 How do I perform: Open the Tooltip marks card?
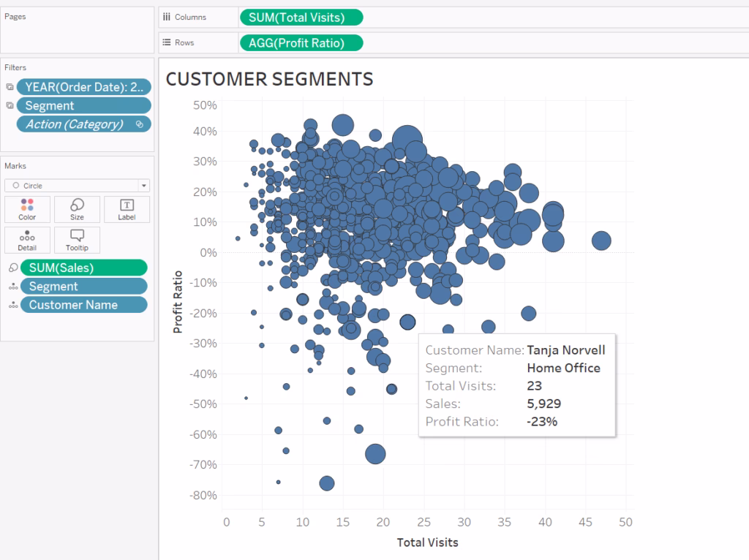pyautogui.click(x=77, y=240)
